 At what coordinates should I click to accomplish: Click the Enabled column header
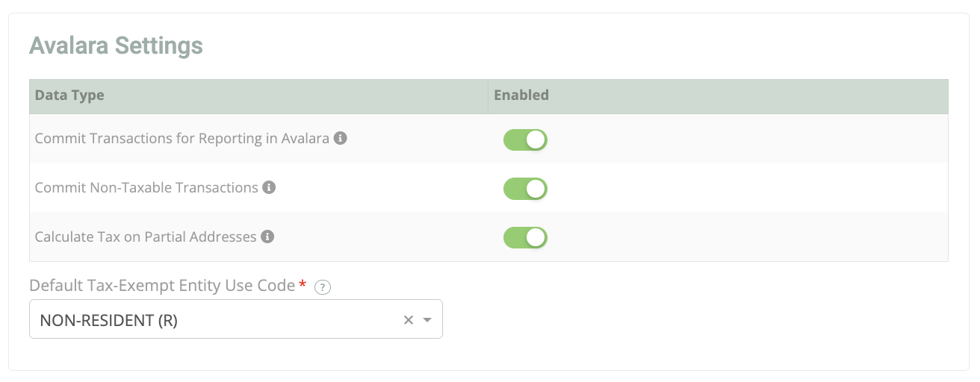tap(521, 95)
